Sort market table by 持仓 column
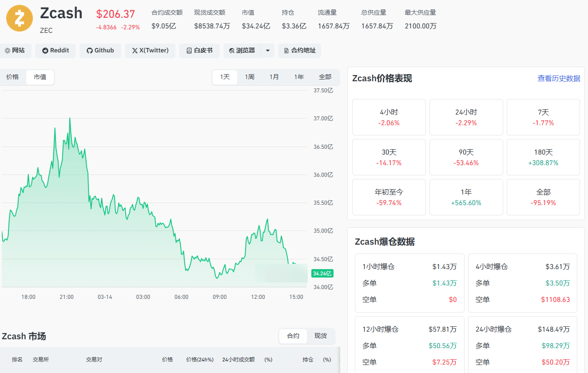Screen dimensions: 588x373 coord(308,360)
